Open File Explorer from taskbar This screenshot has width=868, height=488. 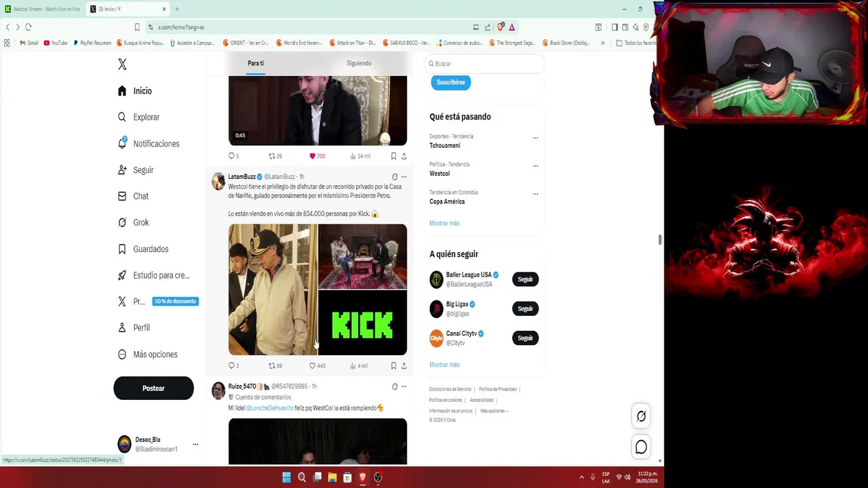tap(332, 477)
